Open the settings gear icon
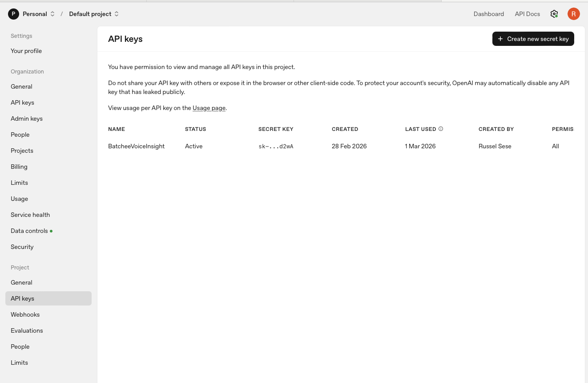 click(554, 14)
